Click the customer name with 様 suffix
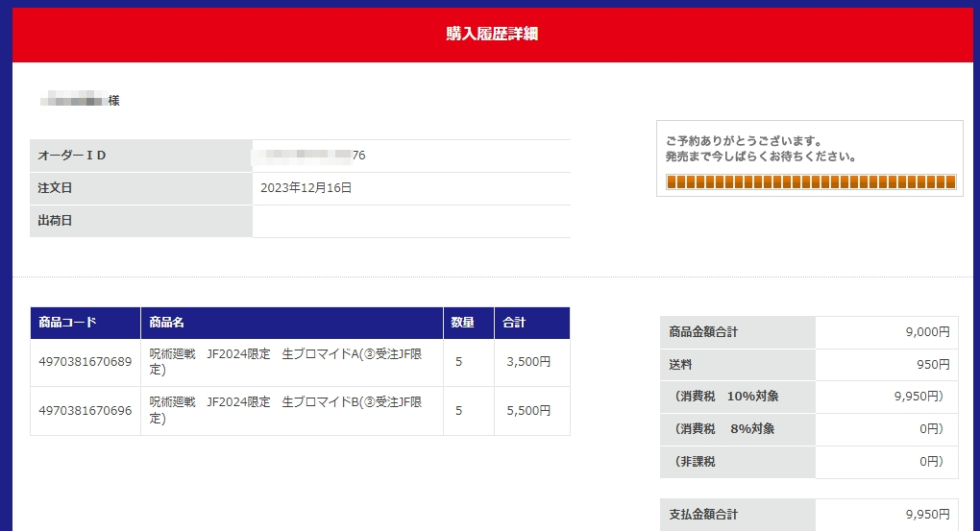This screenshot has height=531, width=980. pos(80,100)
